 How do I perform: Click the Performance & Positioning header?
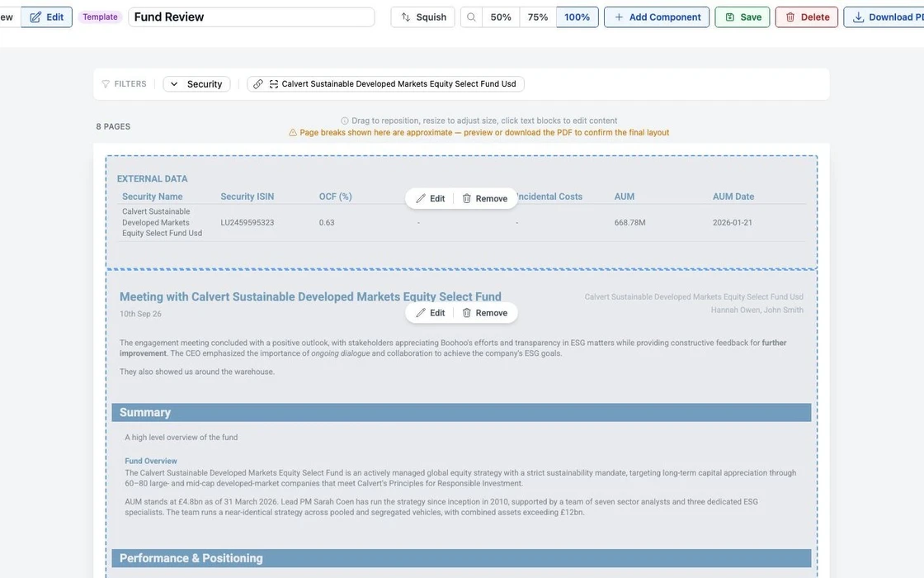coord(461,558)
